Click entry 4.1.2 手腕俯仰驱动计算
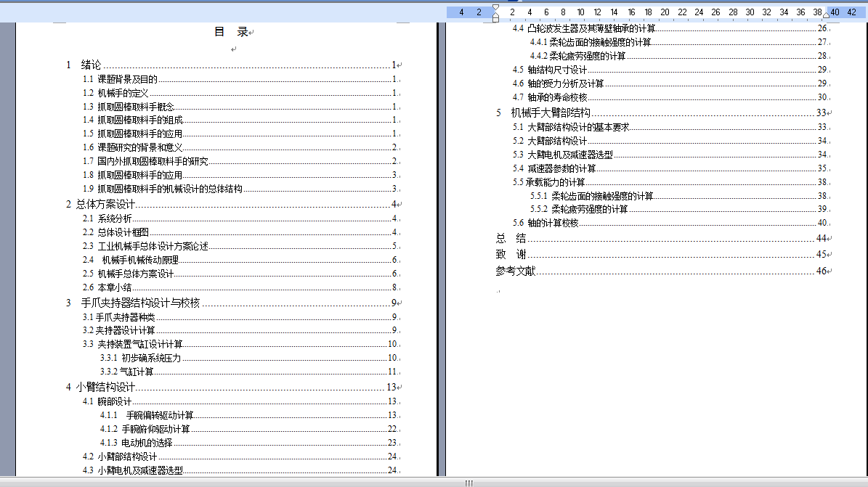This screenshot has width=868, height=487. click(x=249, y=429)
